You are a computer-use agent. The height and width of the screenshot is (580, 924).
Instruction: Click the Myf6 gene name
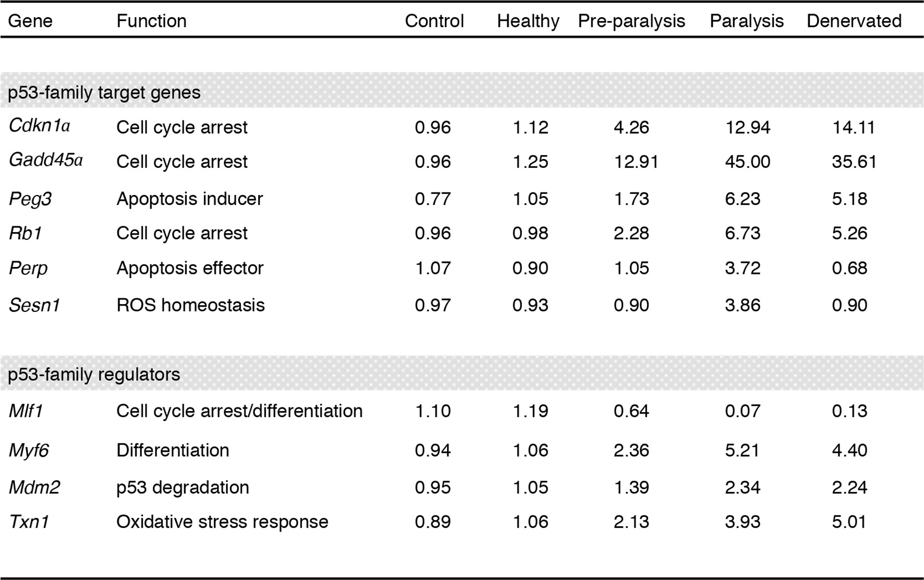click(29, 450)
